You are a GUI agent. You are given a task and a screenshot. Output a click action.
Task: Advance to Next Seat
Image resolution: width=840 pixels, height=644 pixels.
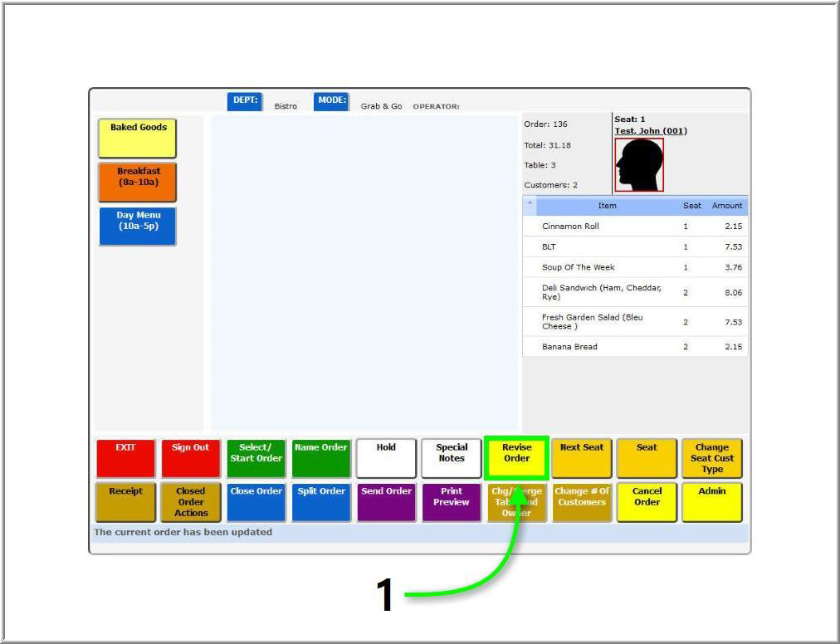[582, 458]
